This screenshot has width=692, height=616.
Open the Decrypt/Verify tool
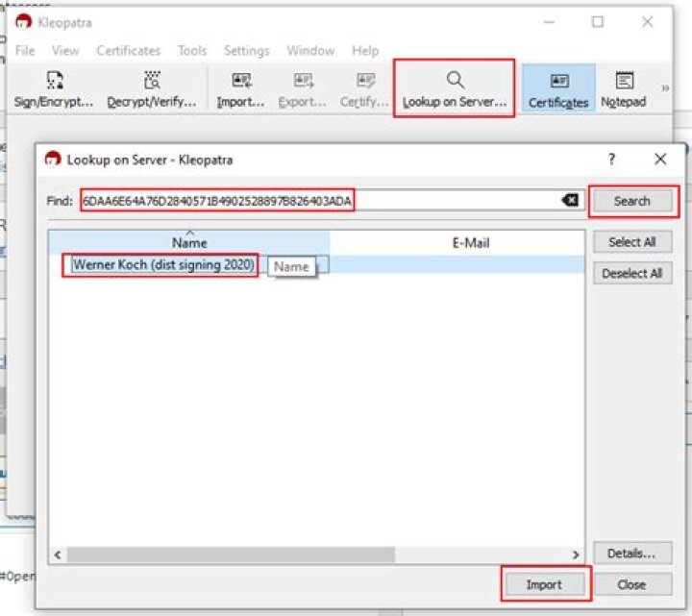152,90
